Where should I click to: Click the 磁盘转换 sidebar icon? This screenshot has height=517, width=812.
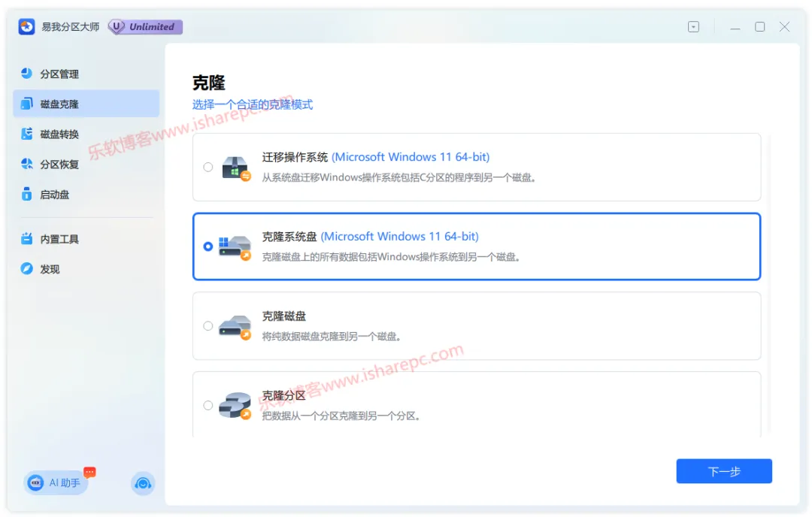26,134
